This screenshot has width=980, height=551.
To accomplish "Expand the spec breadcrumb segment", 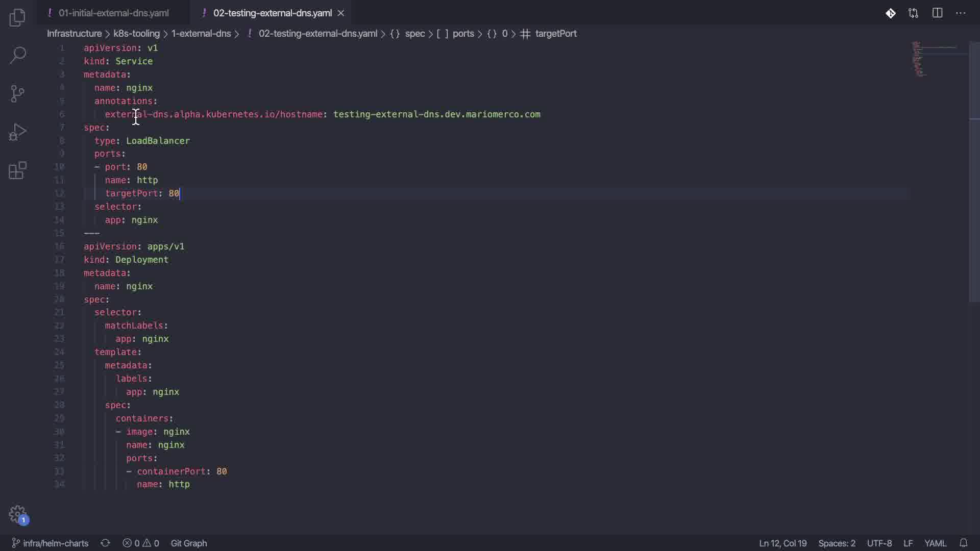I will (414, 34).
